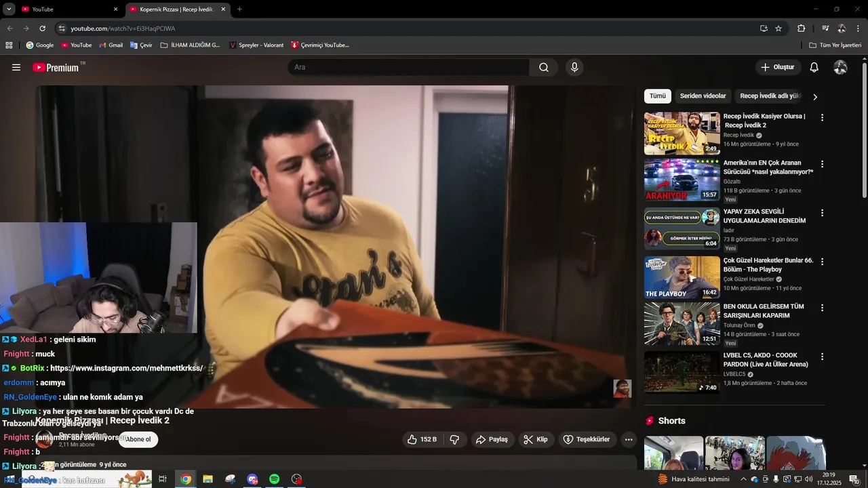The image size is (868, 488).
Task: Open more actions menu beside Teşekkürler
Action: tap(629, 439)
